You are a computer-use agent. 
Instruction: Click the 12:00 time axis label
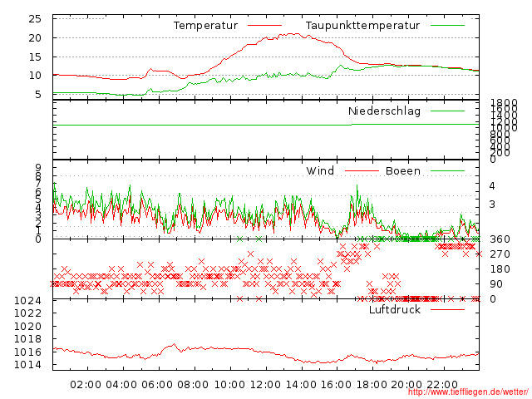(265, 385)
